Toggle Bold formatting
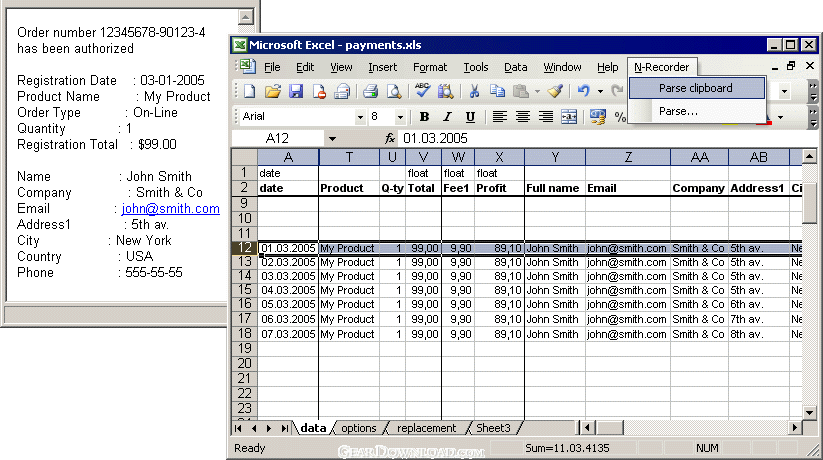The image size is (823, 460). tap(424, 117)
